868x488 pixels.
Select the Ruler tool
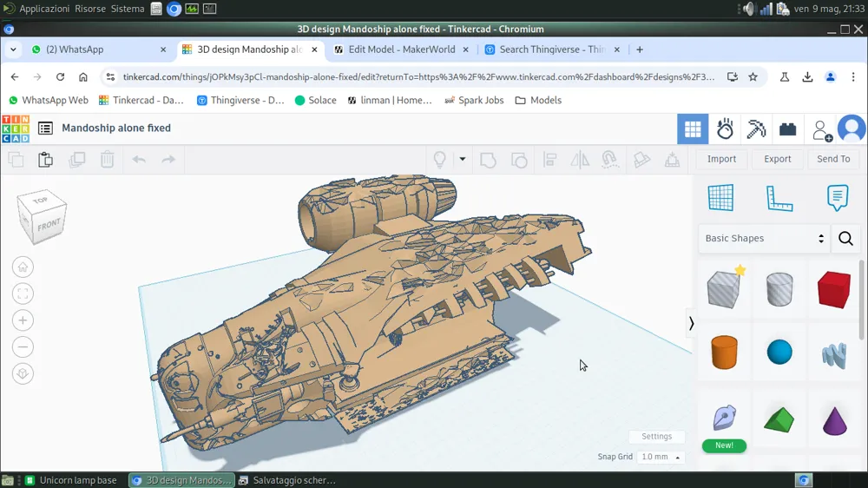tap(779, 198)
